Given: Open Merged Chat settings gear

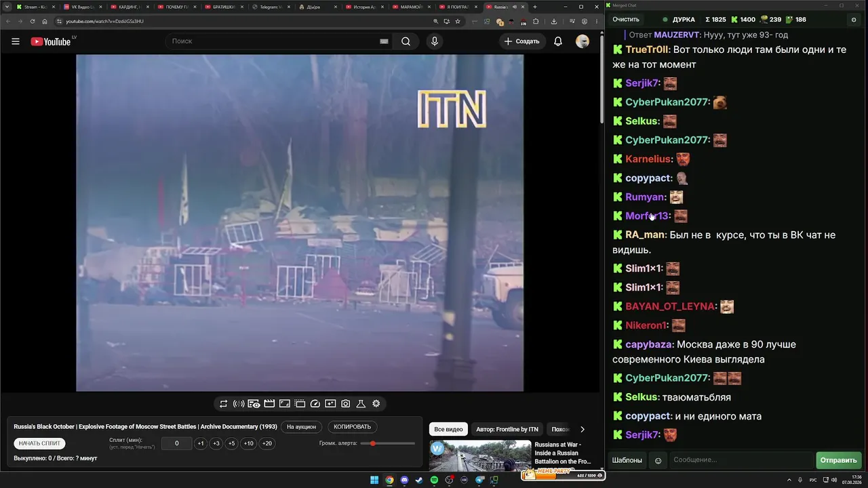Looking at the screenshot, I should (854, 20).
